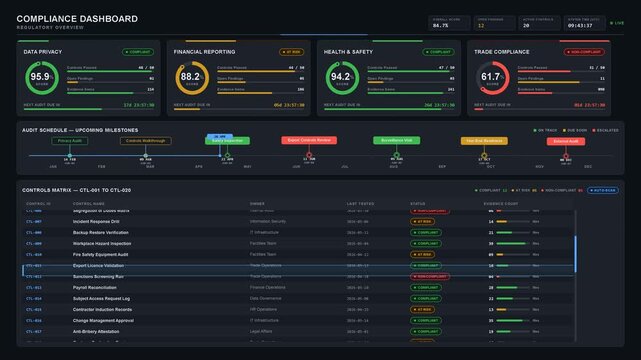
Task: Open the Surveillance Visit milestone label
Action: pyautogui.click(x=397, y=140)
